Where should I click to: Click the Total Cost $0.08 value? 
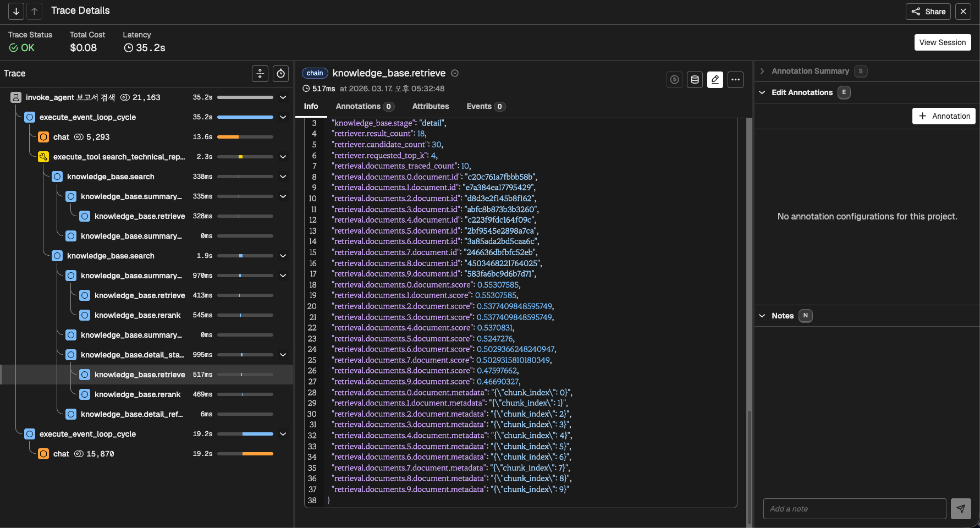point(83,48)
